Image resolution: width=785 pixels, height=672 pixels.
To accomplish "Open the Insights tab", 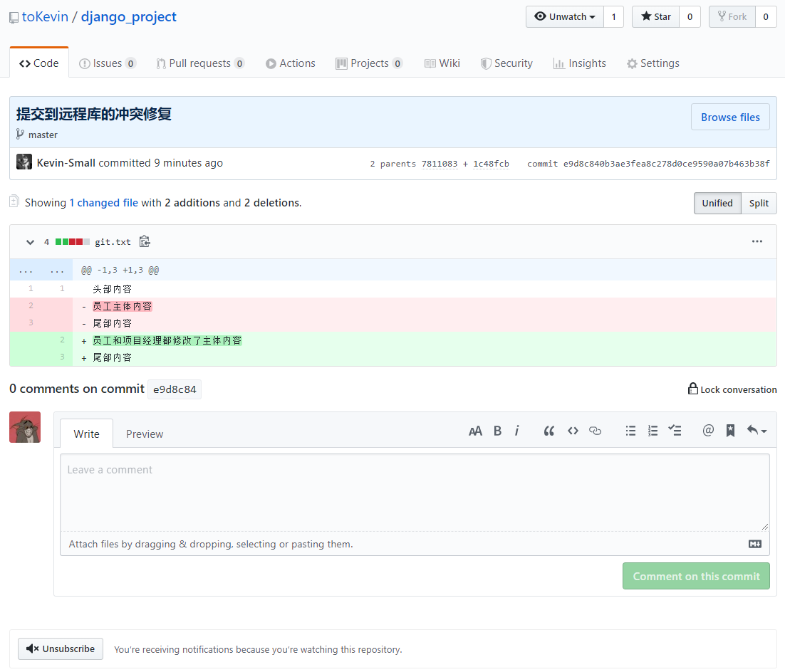I will pyautogui.click(x=580, y=63).
